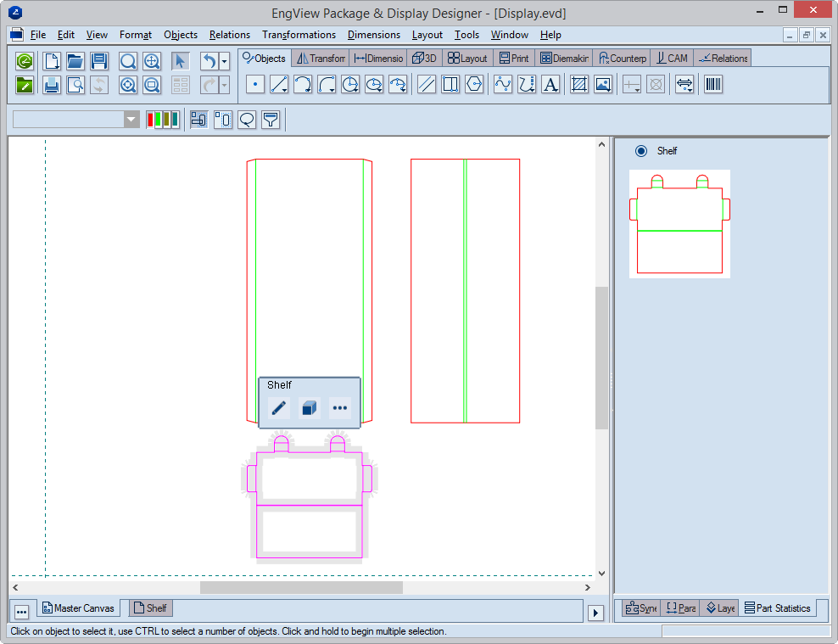Select the Text tool icon
The image size is (838, 644).
(x=550, y=85)
